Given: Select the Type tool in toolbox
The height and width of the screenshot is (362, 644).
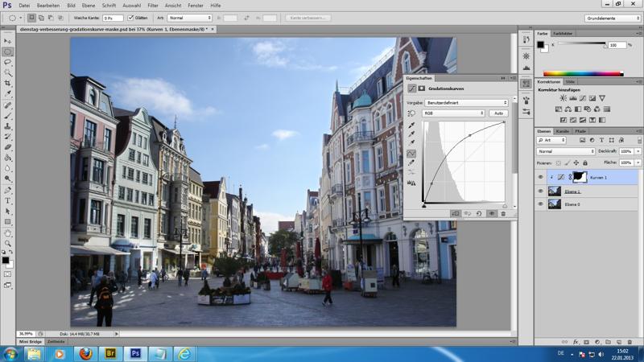Looking at the screenshot, I should tap(8, 200).
